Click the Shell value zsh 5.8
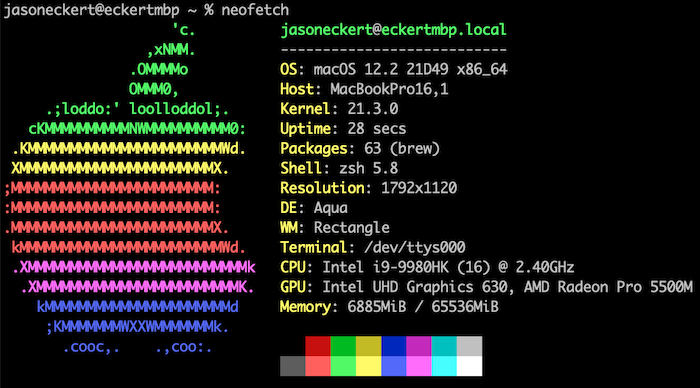Viewport: 700px width, 388px height. (368, 168)
